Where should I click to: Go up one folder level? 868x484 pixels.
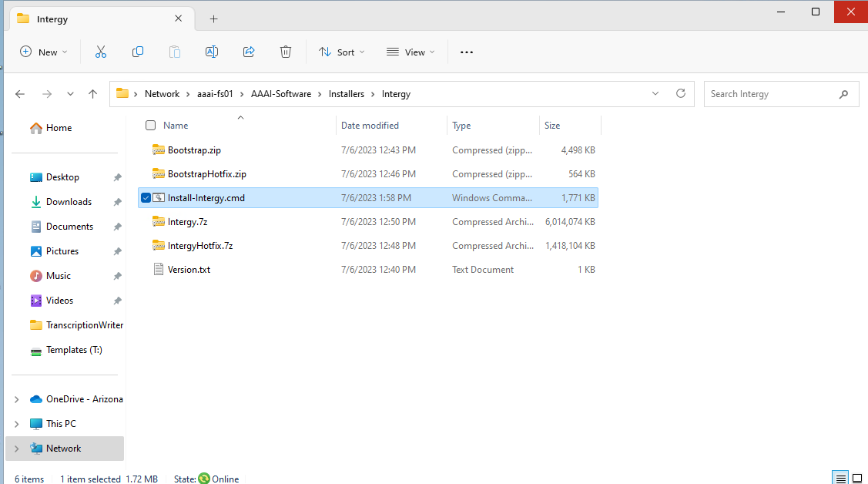(92, 94)
